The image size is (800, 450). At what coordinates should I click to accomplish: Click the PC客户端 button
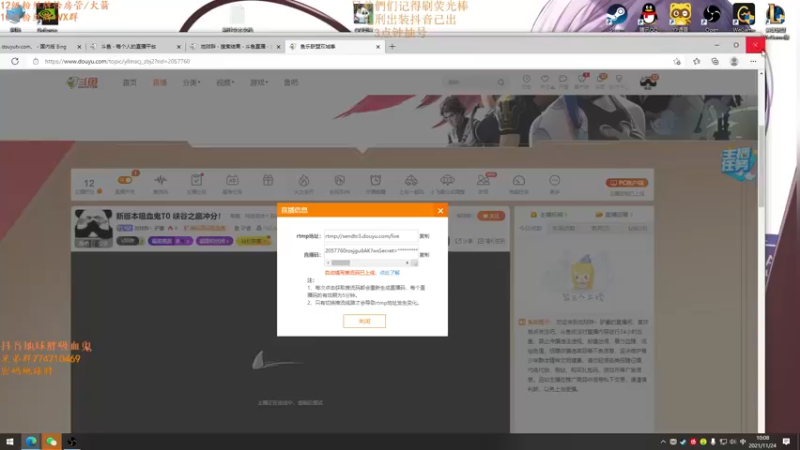627,183
